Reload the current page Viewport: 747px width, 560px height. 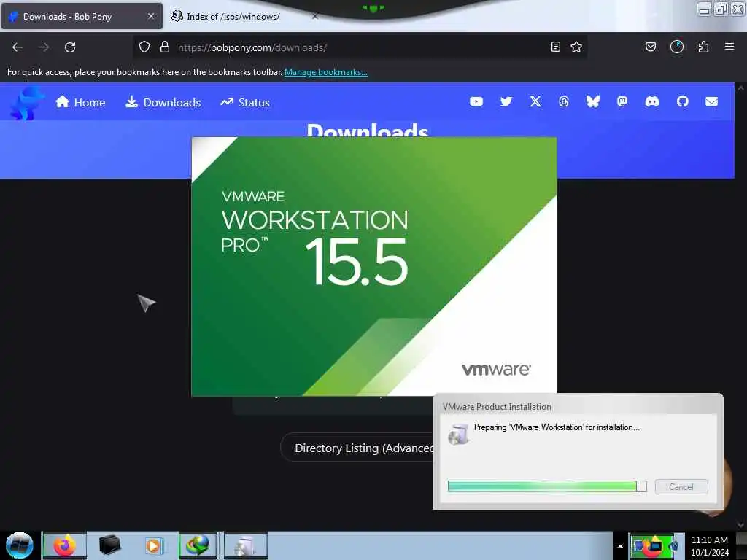pos(70,47)
